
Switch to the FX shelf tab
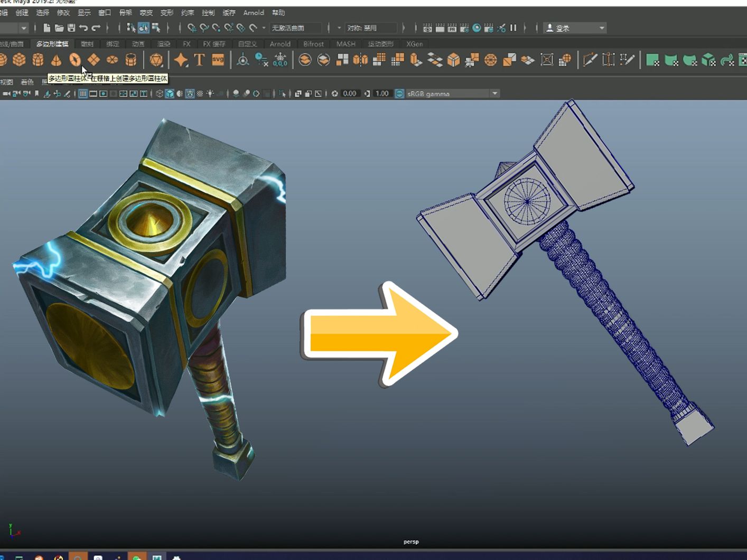coord(186,44)
